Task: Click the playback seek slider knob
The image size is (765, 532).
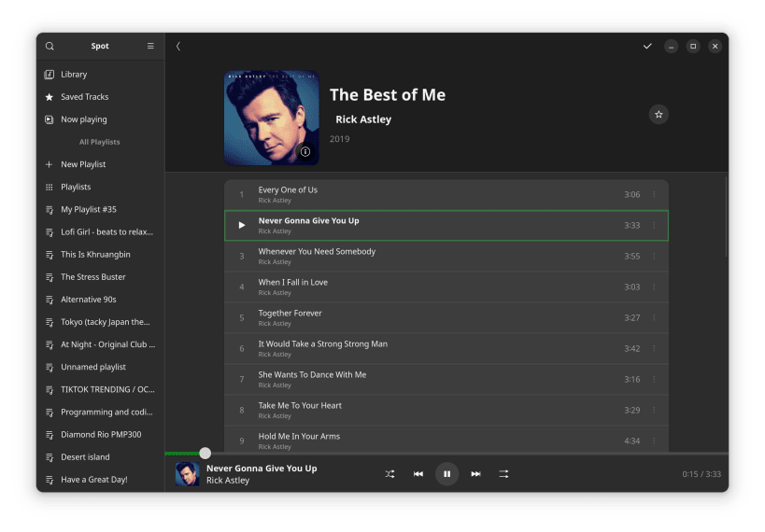Action: point(205,453)
